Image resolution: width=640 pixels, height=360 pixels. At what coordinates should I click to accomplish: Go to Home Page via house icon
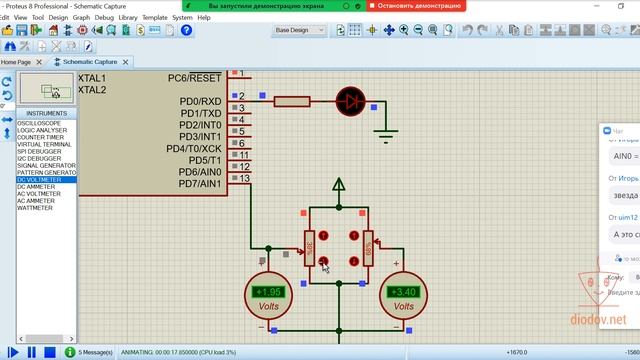click(53, 30)
